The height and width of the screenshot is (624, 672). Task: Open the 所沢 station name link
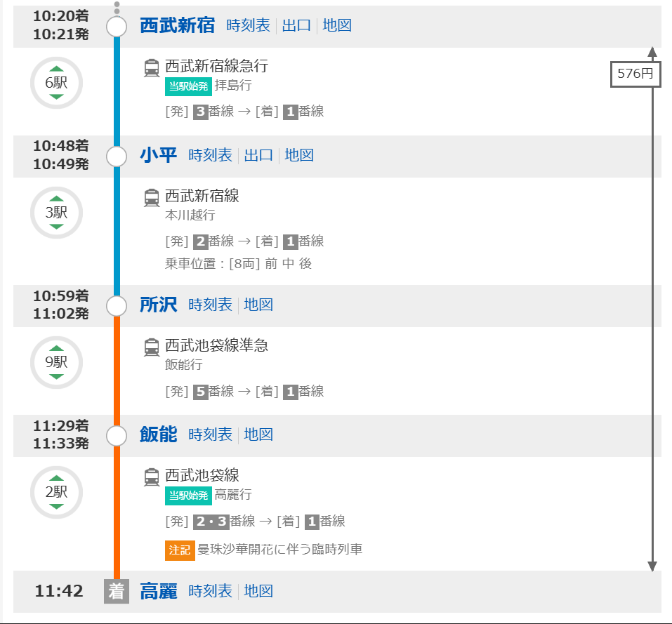[x=158, y=305]
